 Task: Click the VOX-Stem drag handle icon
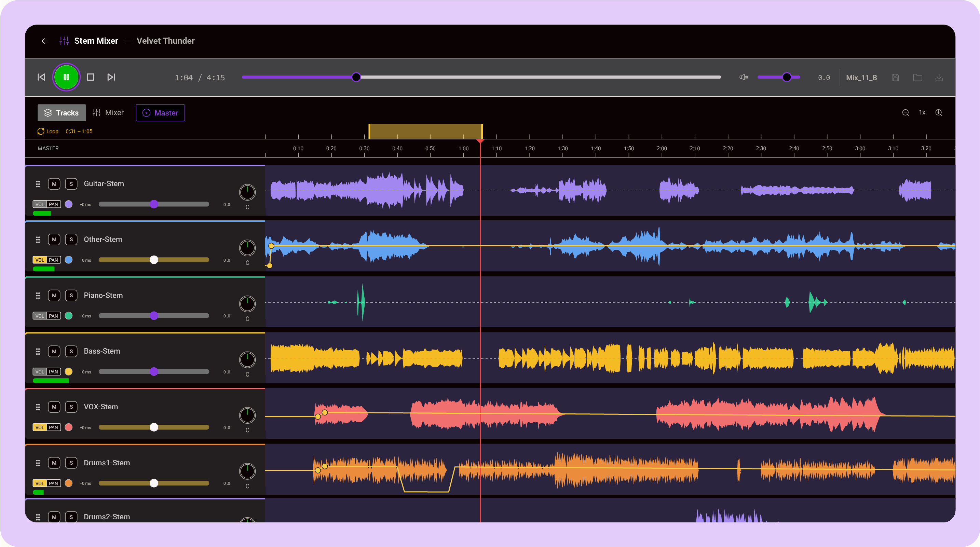point(38,407)
